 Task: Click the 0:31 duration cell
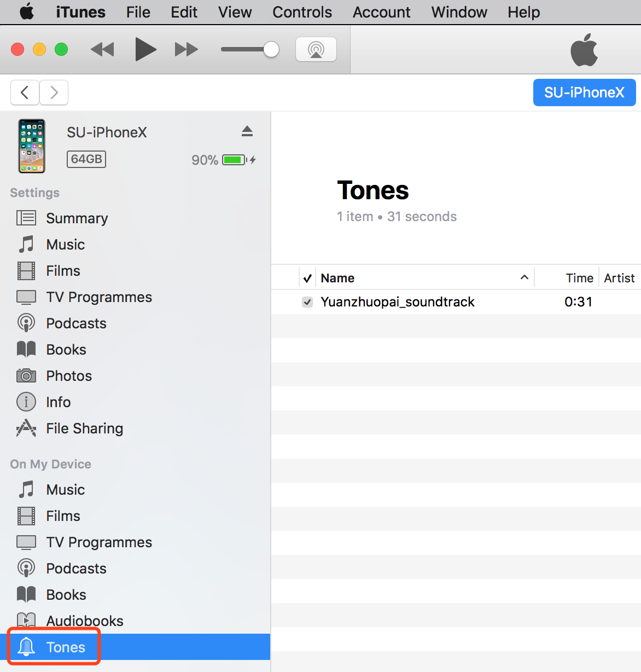coord(578,302)
